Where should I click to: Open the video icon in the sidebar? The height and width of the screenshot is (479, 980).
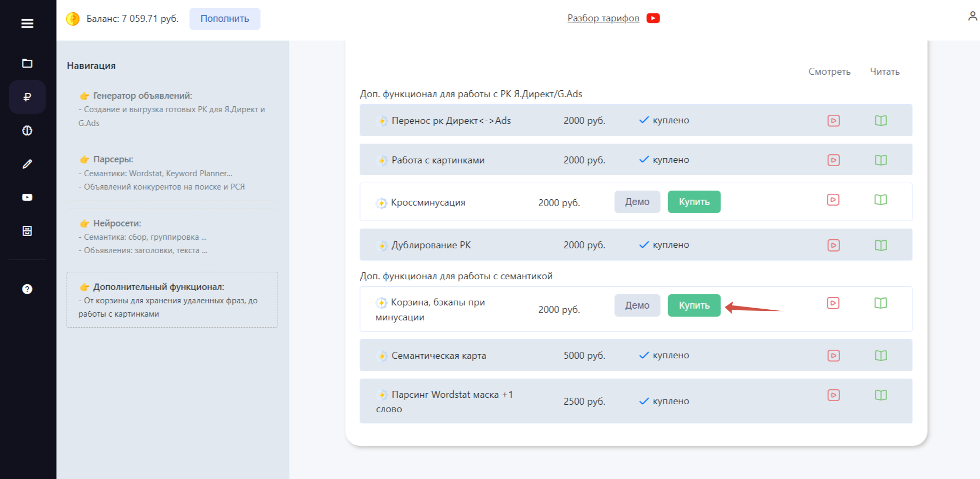(27, 198)
